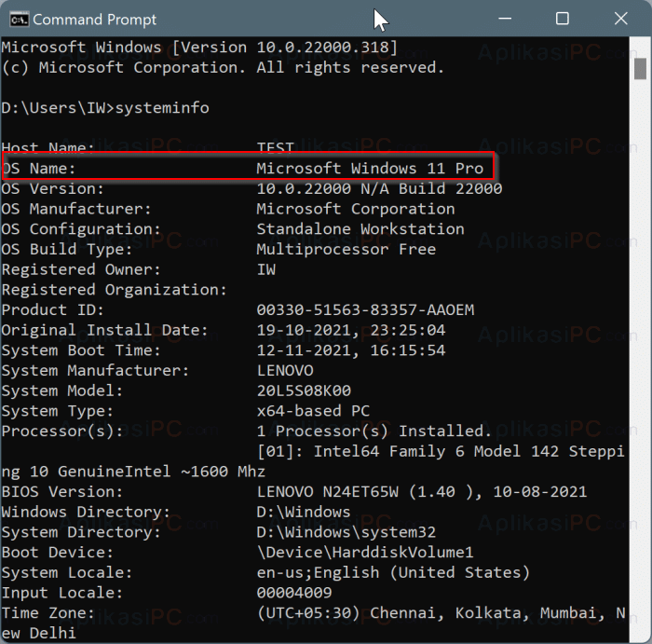
Task: Click the OS Name label
Action: point(39,169)
